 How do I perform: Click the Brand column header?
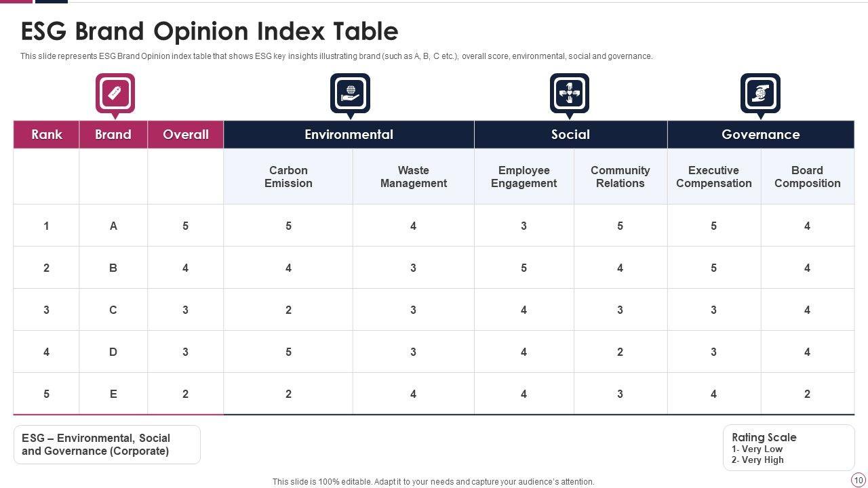pos(113,134)
